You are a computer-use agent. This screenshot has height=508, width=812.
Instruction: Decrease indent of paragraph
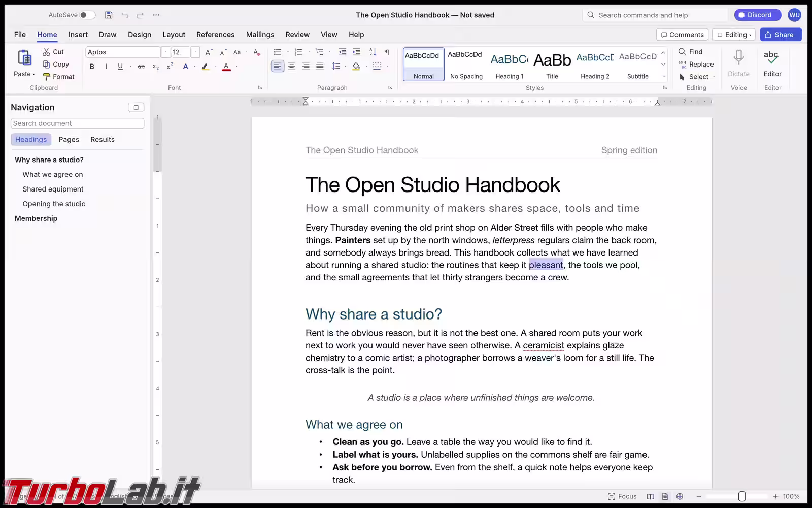coord(343,52)
